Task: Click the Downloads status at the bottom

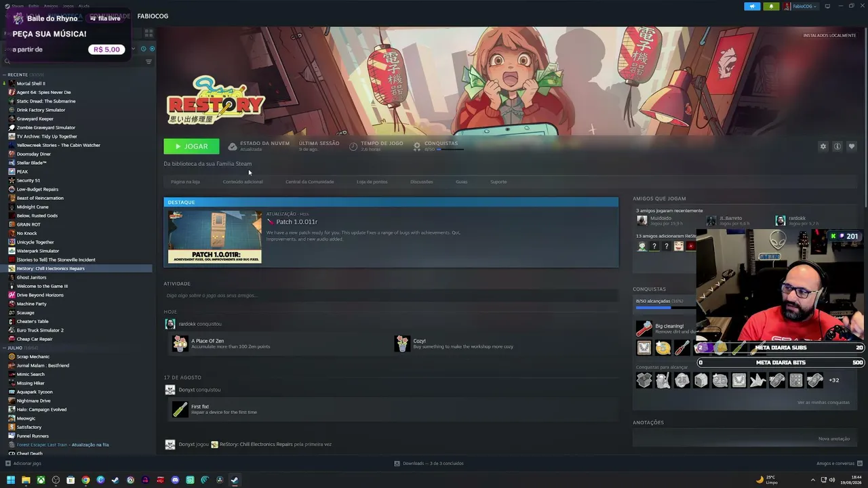Action: click(429, 464)
